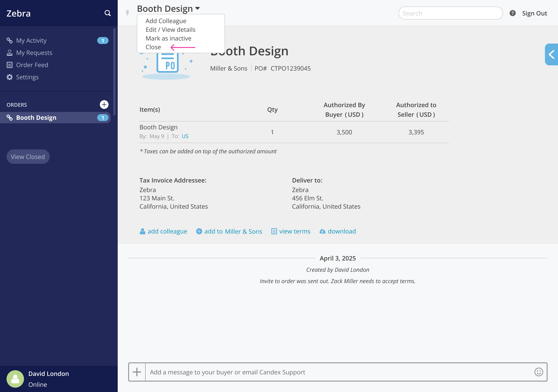
Task: Select Edit / View details menu entry
Action: tap(170, 30)
